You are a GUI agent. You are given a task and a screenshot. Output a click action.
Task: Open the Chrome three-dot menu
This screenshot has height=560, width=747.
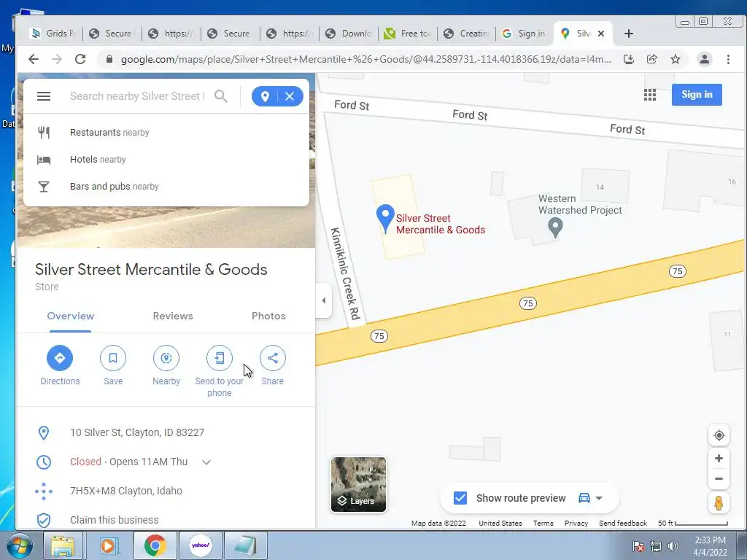[728, 59]
